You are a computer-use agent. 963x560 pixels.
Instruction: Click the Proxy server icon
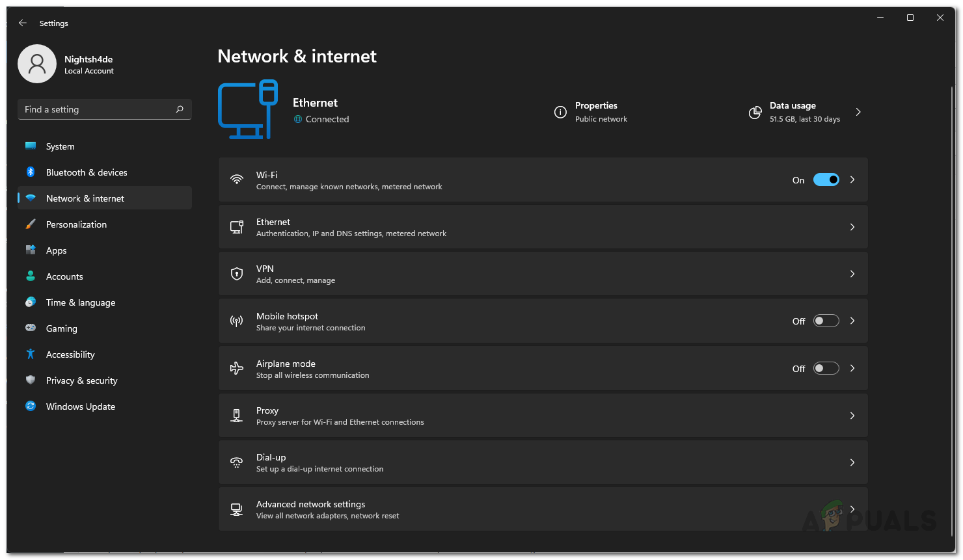237,415
